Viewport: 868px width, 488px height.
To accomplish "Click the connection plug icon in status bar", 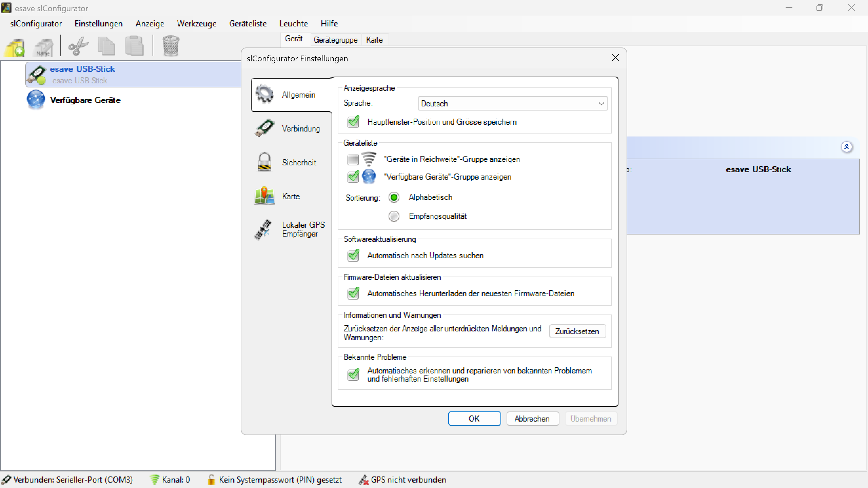I will [x=6, y=480].
